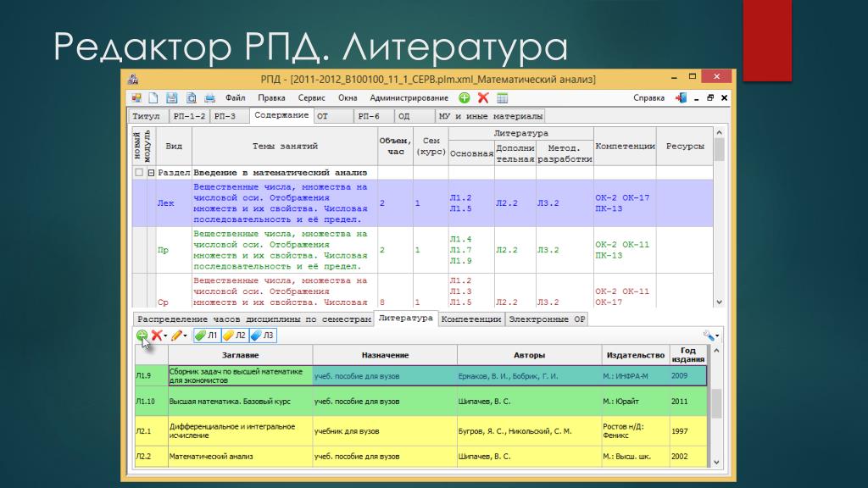868x488 pixels.
Task: Open Распределение часов дисциплины по семестрам tab
Action: pyautogui.click(x=253, y=319)
